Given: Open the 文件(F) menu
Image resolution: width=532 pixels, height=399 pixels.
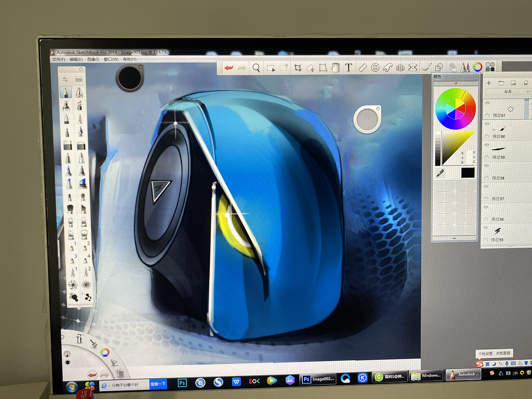Looking at the screenshot, I should point(59,59).
